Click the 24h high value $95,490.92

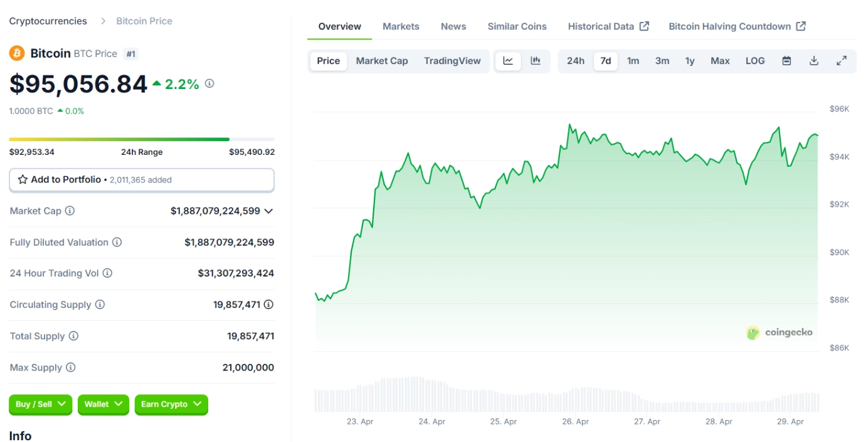[x=251, y=152]
